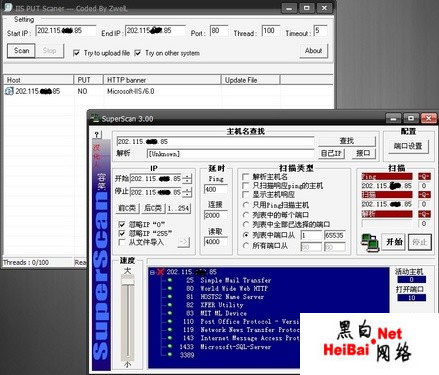Click the 自己IP button
Image resolution: width=439 pixels, height=375 pixels.
[331, 153]
